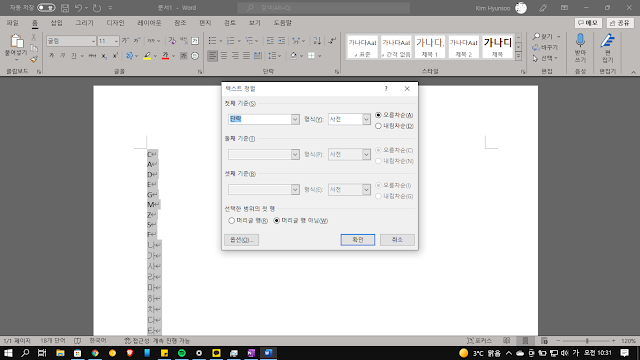
Task: Switch to the Draw (그리기) tab
Action: 84,23
